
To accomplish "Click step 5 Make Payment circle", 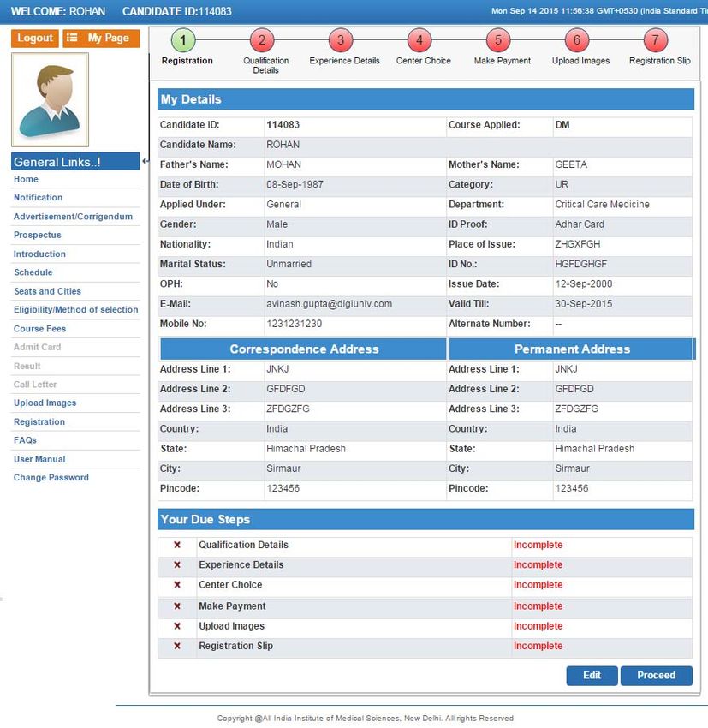I will 498,40.
